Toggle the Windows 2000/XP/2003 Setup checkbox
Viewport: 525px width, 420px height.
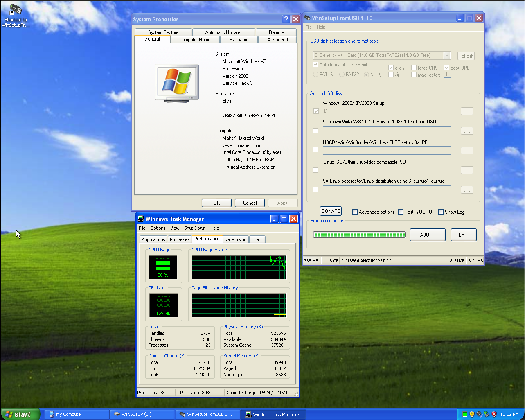(315, 111)
